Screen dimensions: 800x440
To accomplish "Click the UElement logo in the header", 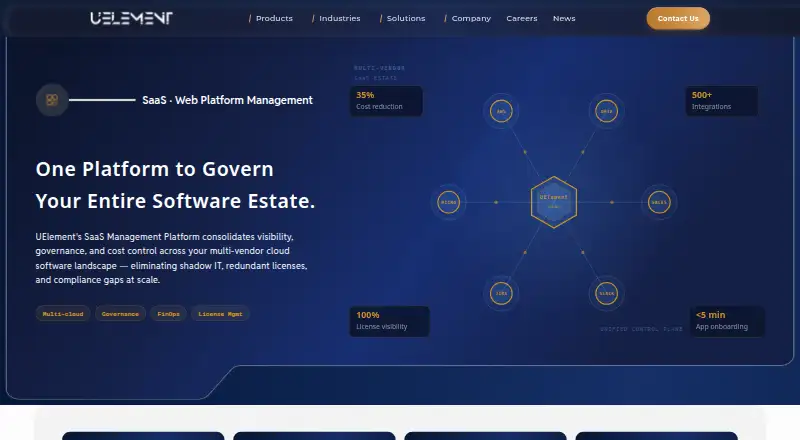I will [x=132, y=18].
